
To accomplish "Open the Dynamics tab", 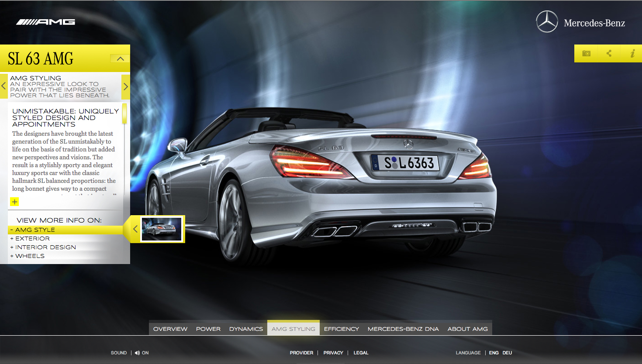I will [x=246, y=329].
